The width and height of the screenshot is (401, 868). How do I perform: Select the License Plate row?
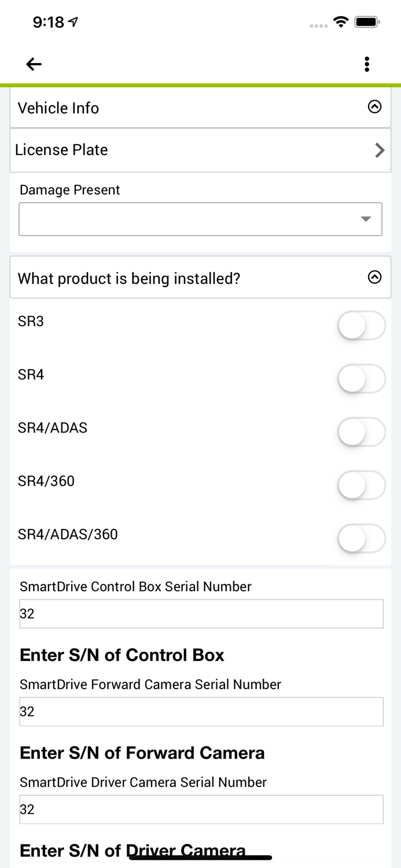(174, 150)
